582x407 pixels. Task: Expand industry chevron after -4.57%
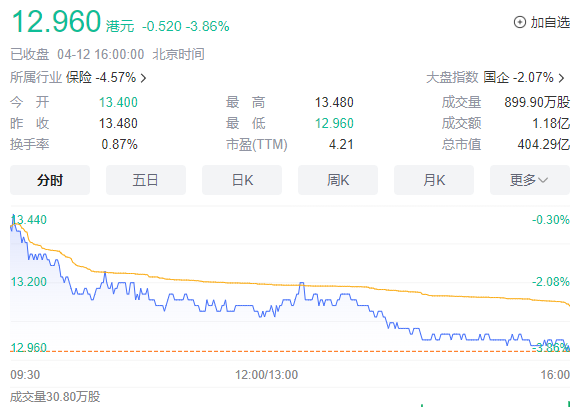[143, 78]
